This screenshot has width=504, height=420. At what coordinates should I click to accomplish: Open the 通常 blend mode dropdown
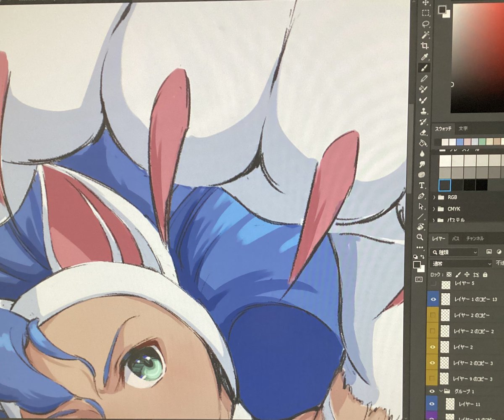pos(461,264)
